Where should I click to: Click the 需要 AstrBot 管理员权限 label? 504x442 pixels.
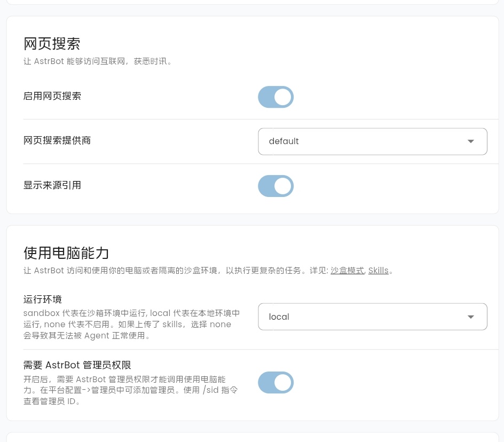(x=77, y=365)
